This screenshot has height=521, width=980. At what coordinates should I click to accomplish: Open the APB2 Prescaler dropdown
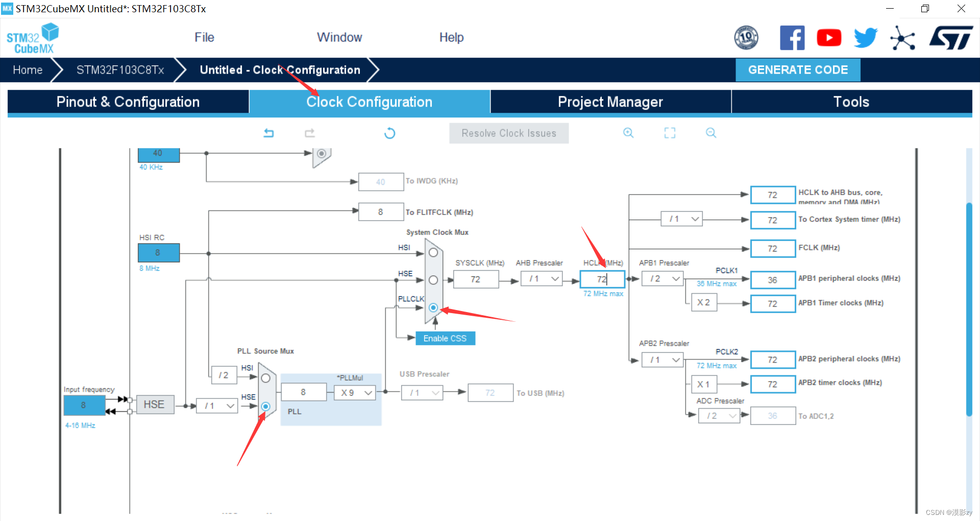click(x=663, y=360)
